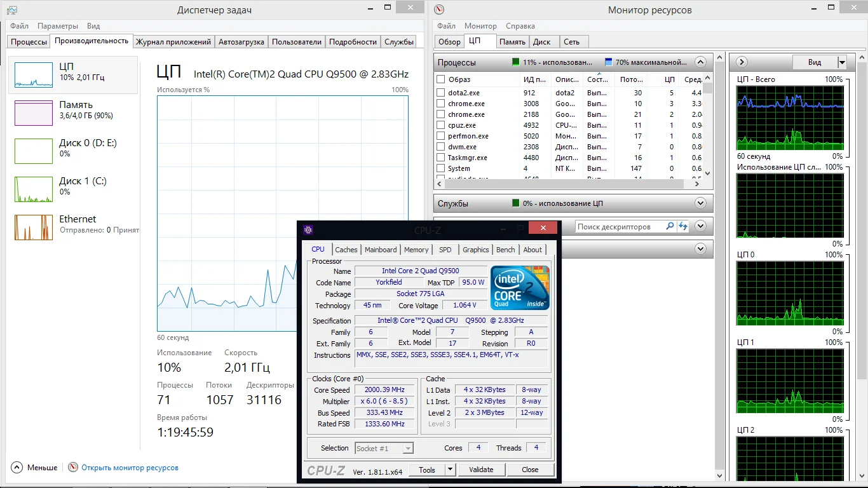Image resolution: width=868 pixels, height=488 pixels.
Task: Click the refresh icon beside descriptor search
Action: [683, 226]
